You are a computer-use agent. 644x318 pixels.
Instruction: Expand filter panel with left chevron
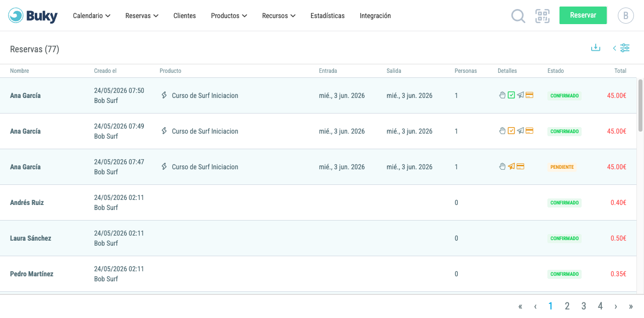click(x=614, y=48)
